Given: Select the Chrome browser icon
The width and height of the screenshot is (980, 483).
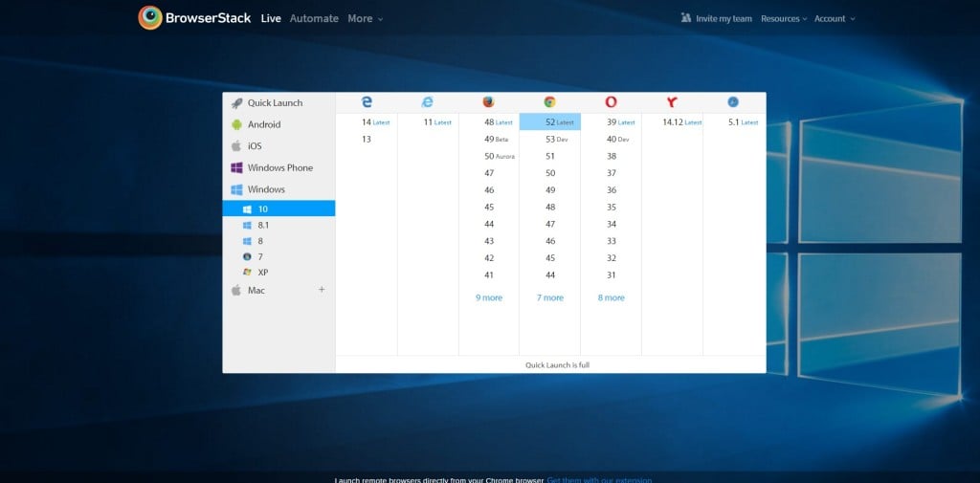Looking at the screenshot, I should tap(549, 102).
